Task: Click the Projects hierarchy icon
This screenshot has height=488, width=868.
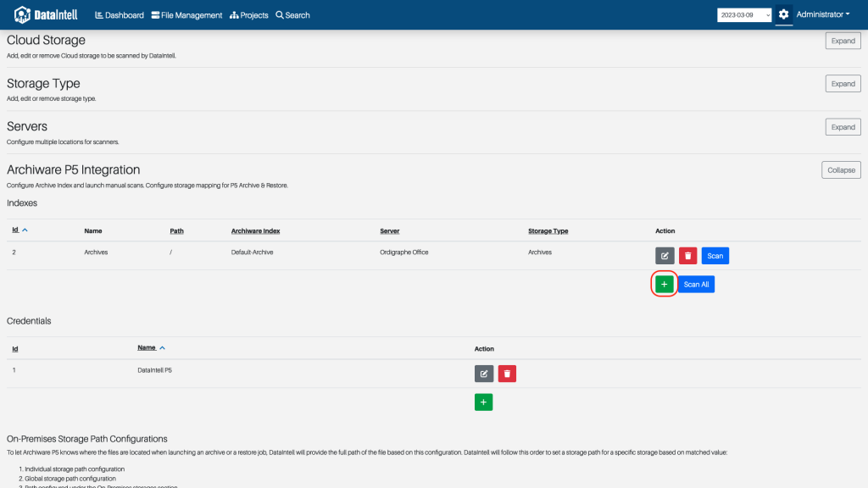Action: pos(234,15)
